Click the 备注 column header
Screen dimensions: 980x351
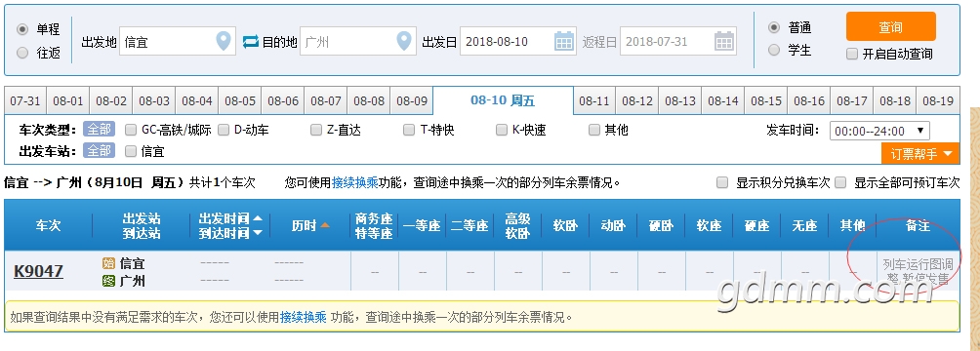pos(919,225)
